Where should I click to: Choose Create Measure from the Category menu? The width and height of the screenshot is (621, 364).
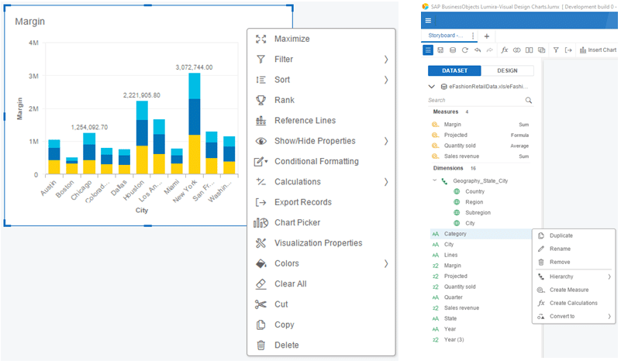coord(574,290)
